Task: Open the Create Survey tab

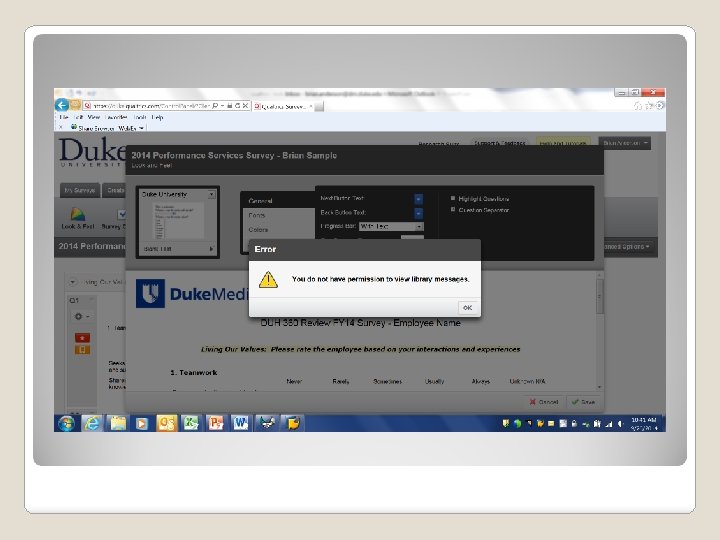Action: (x=115, y=190)
